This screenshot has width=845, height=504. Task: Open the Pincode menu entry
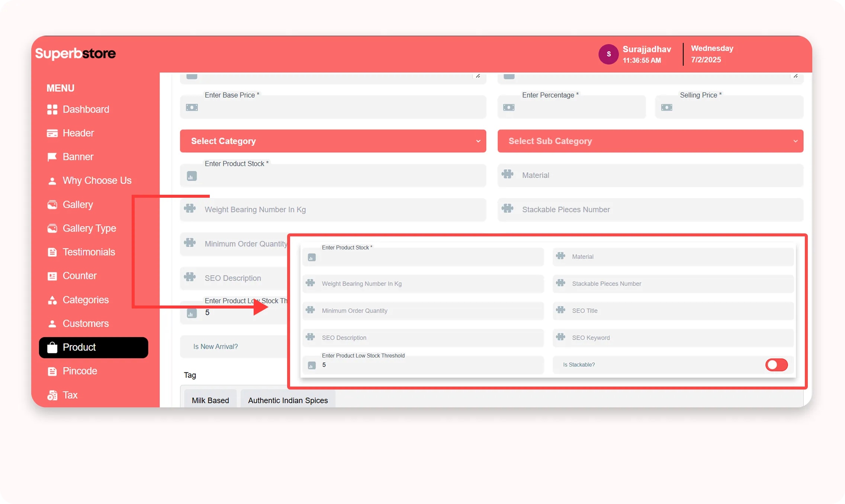point(80,371)
